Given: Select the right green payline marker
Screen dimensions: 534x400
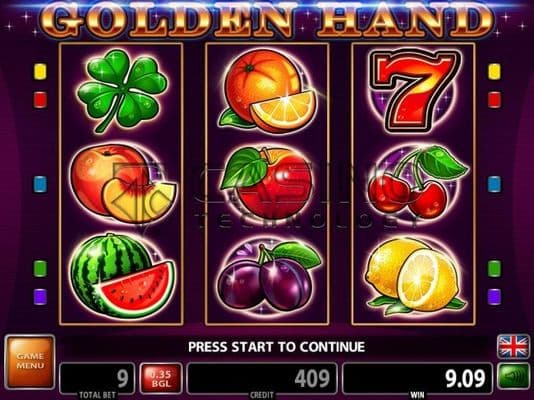Looking at the screenshot, I should (x=494, y=268).
